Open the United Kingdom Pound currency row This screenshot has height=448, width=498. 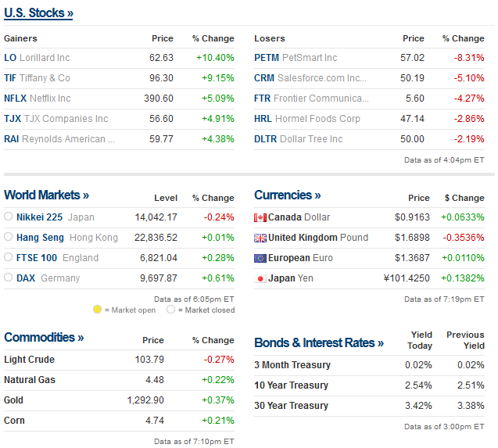coord(369,238)
